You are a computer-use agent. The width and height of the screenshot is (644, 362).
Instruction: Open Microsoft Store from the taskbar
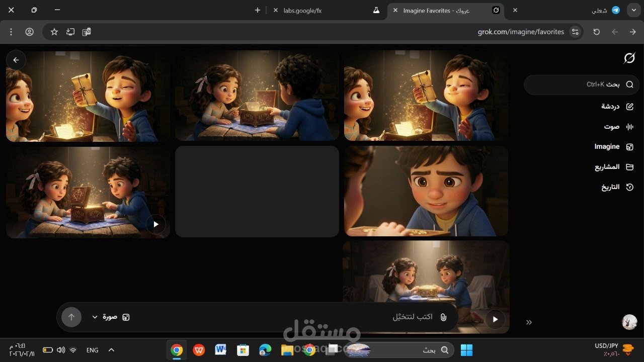click(243, 350)
